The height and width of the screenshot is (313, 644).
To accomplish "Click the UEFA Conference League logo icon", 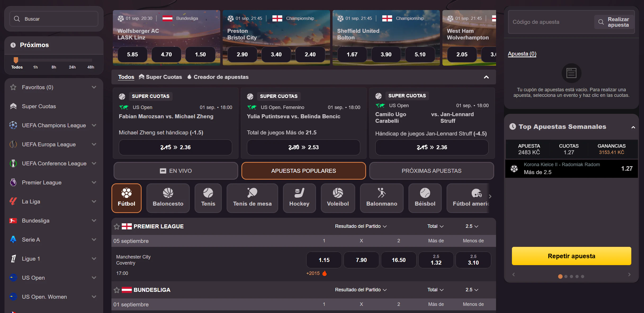I will (x=13, y=163).
